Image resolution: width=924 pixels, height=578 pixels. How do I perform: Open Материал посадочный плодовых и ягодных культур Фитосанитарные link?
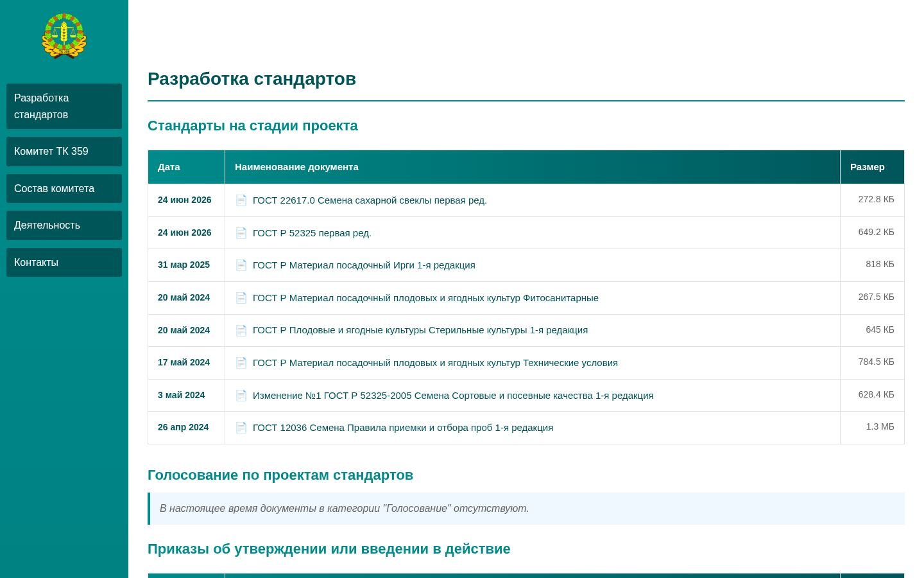425,298
